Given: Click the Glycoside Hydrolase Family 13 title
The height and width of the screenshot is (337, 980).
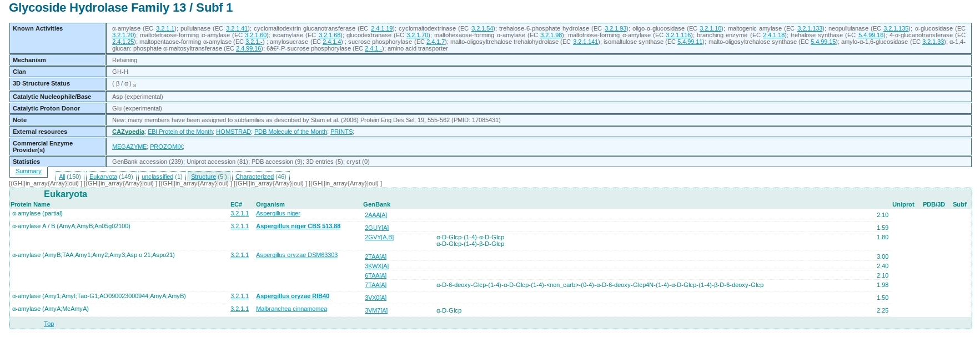Looking at the screenshot, I should coord(121,8).
